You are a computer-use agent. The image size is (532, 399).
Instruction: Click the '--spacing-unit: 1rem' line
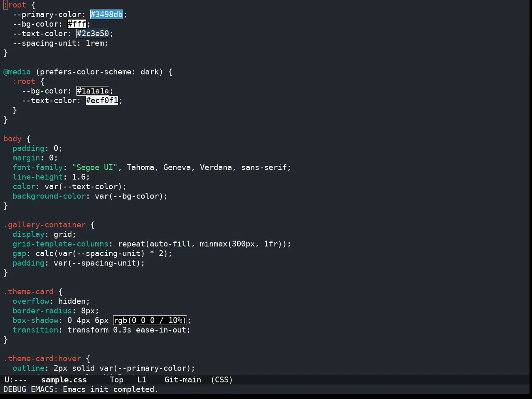pos(60,43)
